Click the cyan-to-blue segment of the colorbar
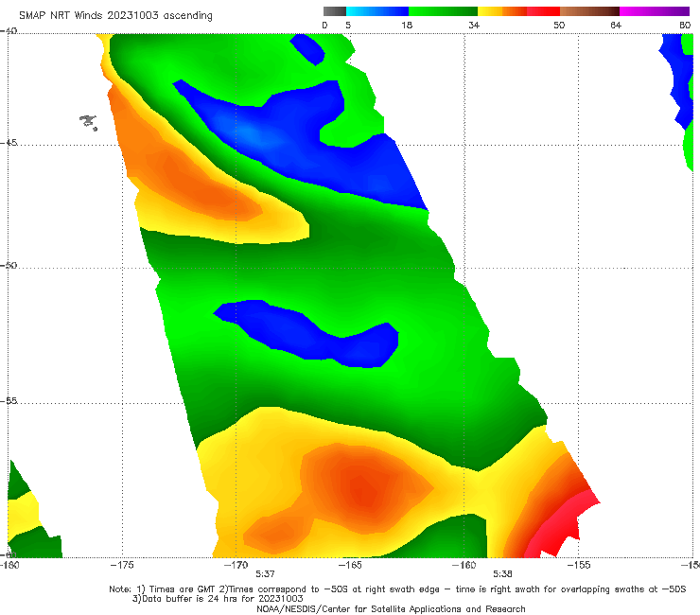The height and width of the screenshot is (615, 700). click(377, 11)
